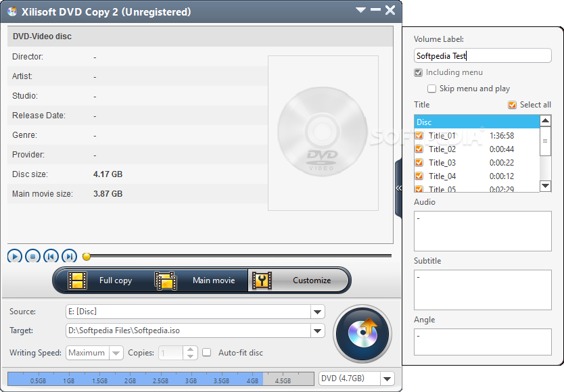Click the Audio list box
Image resolution: width=564 pixels, height=392 pixels.
click(x=482, y=231)
